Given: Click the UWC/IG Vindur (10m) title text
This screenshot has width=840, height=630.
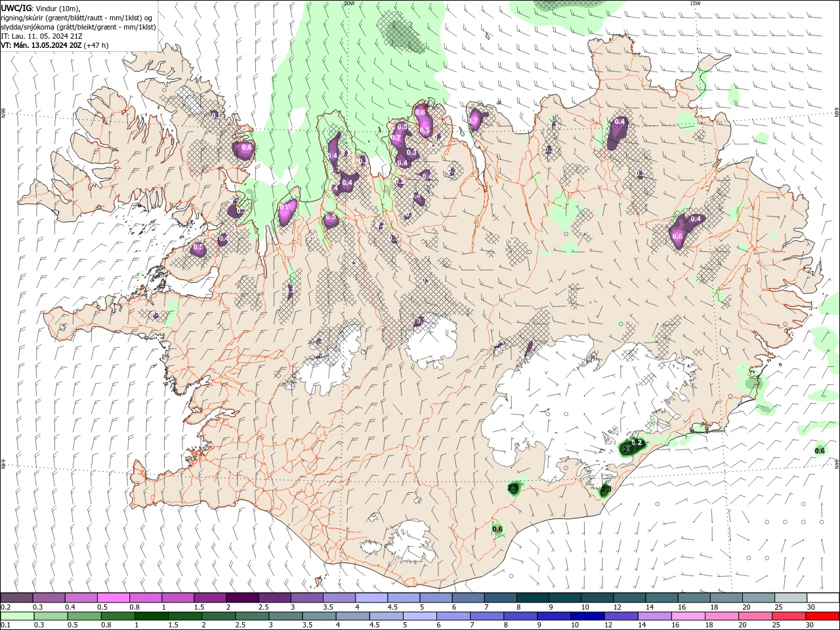Looking at the screenshot, I should (41, 8).
